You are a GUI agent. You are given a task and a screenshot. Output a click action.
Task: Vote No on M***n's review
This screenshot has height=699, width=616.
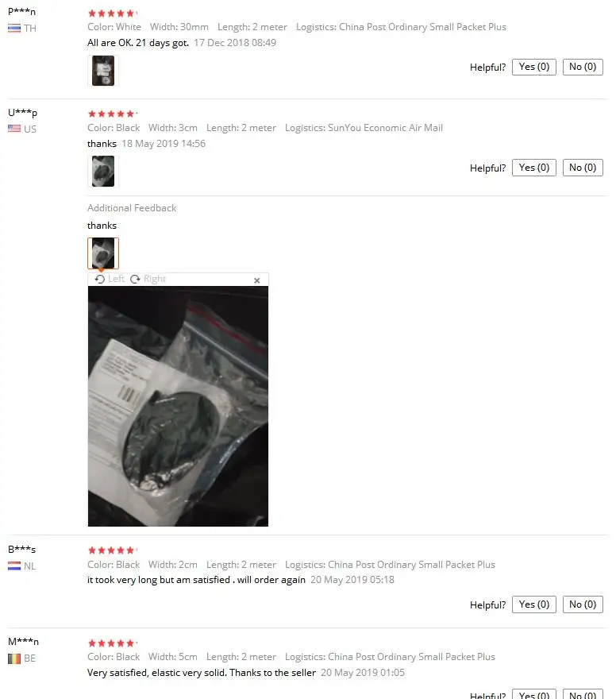pyautogui.click(x=583, y=694)
